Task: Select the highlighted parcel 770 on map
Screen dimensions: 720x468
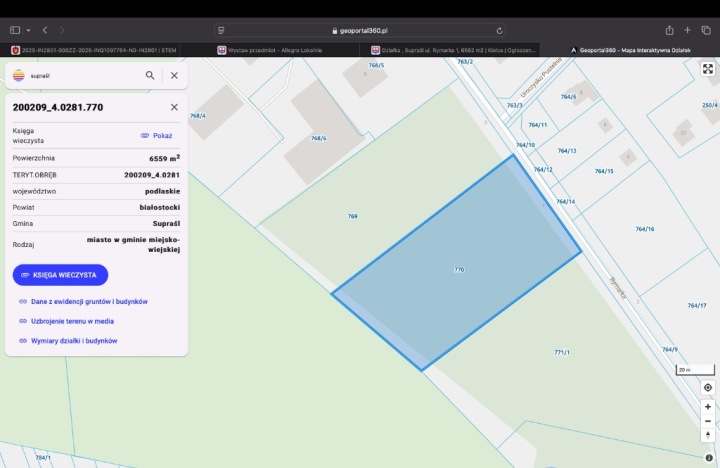Action: [x=457, y=270]
